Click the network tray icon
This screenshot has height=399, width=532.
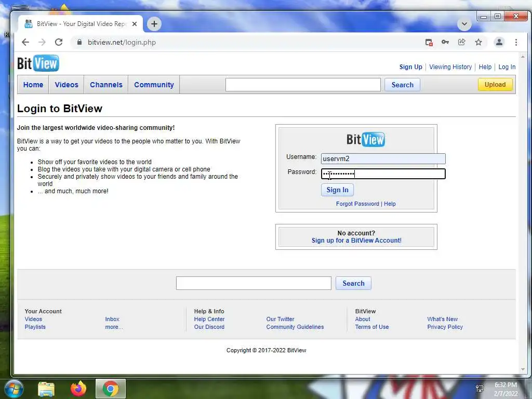coord(480,389)
